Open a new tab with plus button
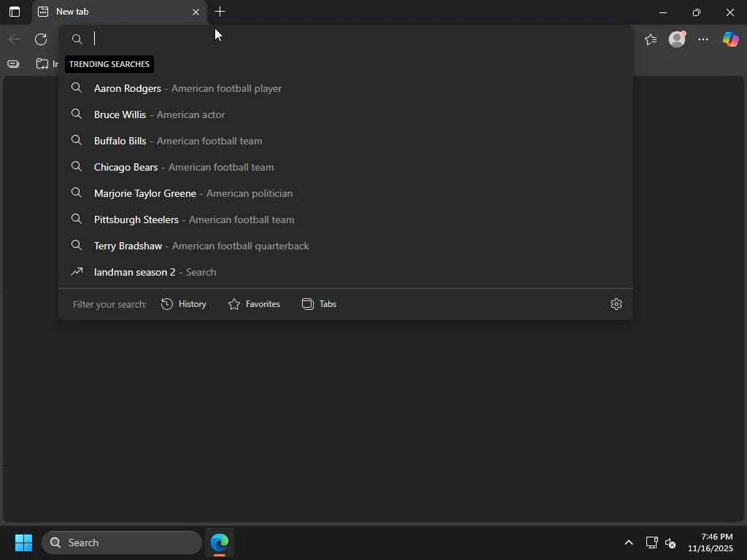This screenshot has height=560, width=747. (x=220, y=12)
